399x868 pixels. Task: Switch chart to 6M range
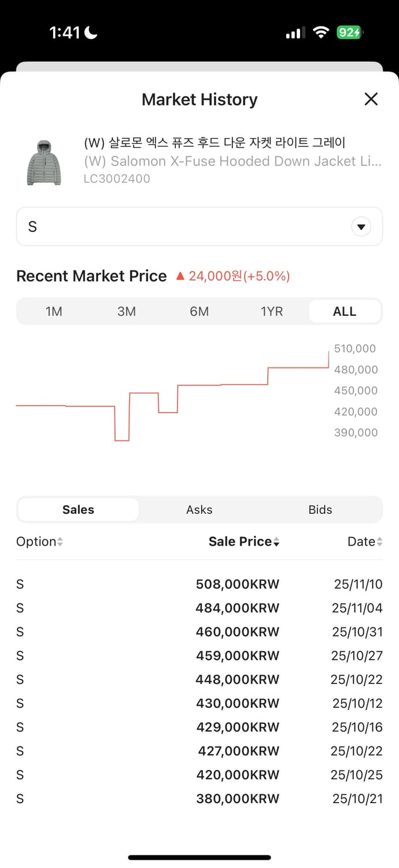pyautogui.click(x=199, y=311)
